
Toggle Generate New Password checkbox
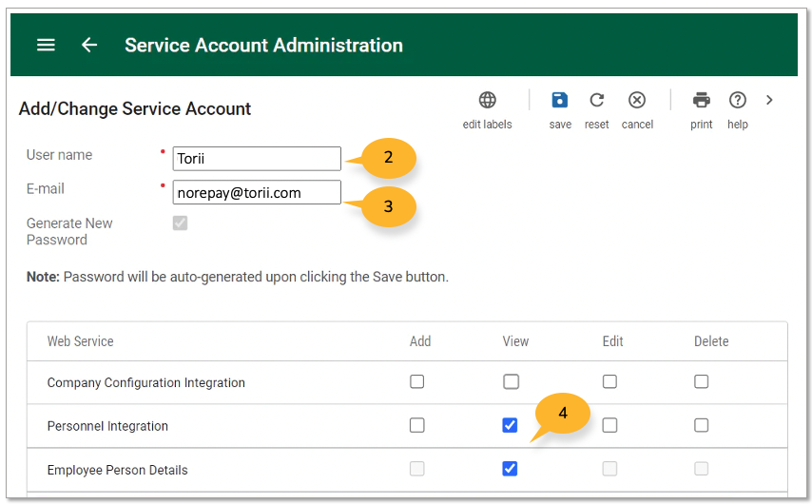pos(181,223)
